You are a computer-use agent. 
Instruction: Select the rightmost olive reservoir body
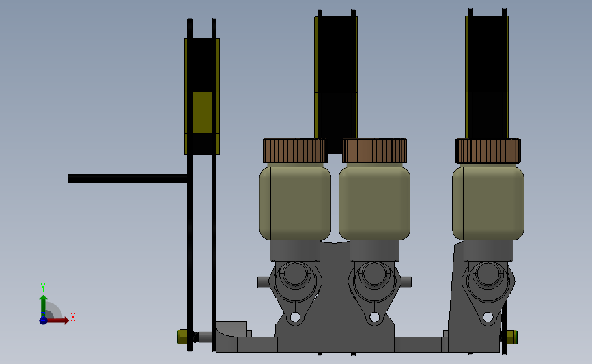(x=488, y=203)
